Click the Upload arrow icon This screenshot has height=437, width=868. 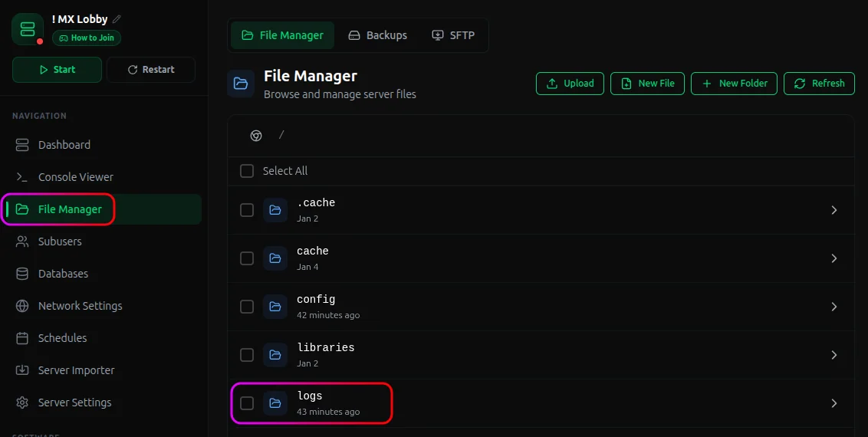[552, 84]
